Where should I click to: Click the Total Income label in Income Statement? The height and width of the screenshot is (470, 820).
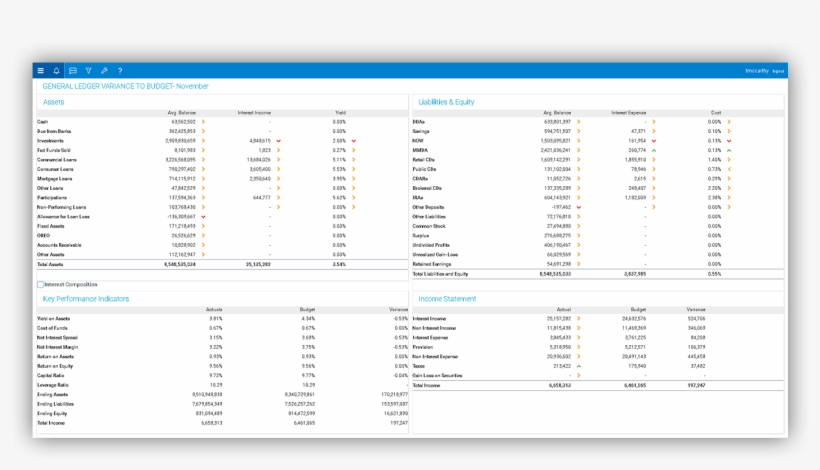[x=426, y=385]
